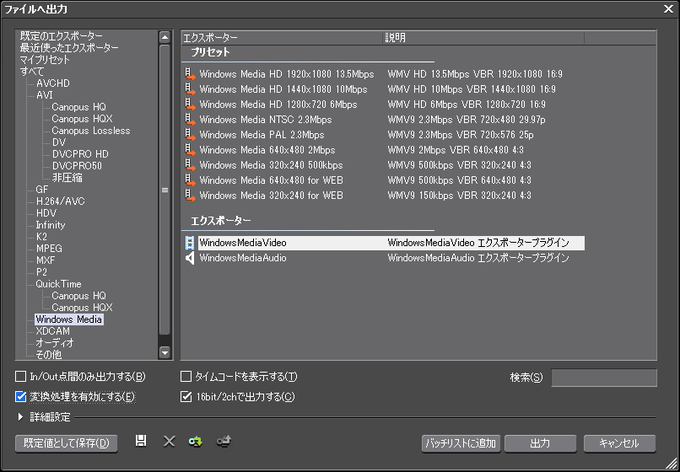Viewport: 680px width, 472px height.
Task: Select HDV in exporter tree
Action: click(x=46, y=213)
